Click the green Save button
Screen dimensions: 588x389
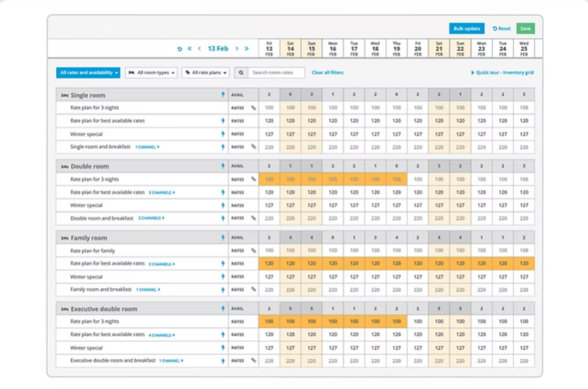point(525,28)
